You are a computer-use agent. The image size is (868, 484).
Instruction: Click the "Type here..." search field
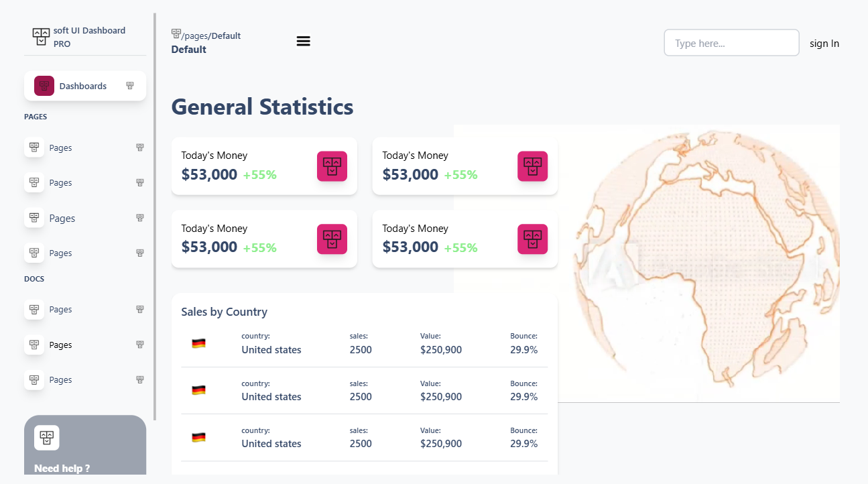click(731, 43)
